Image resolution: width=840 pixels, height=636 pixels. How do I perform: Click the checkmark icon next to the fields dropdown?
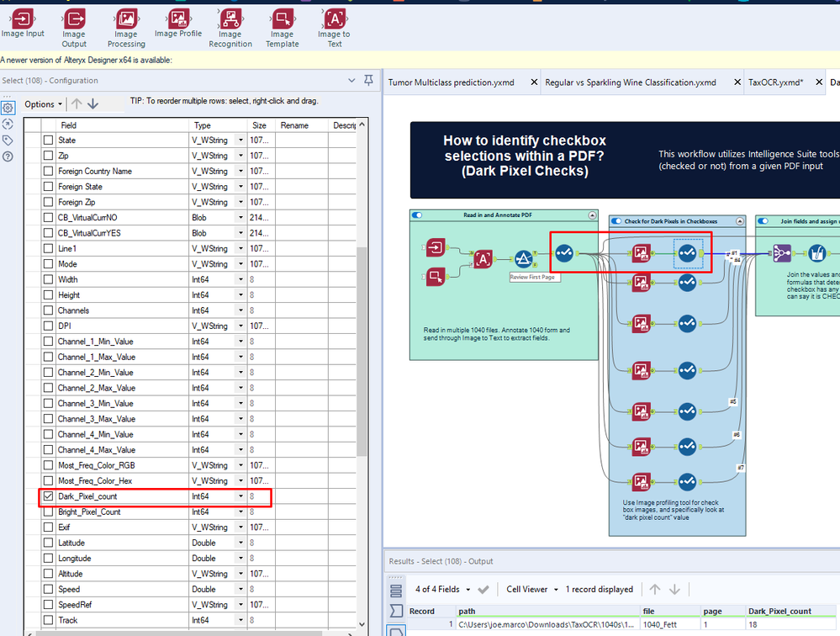483,590
